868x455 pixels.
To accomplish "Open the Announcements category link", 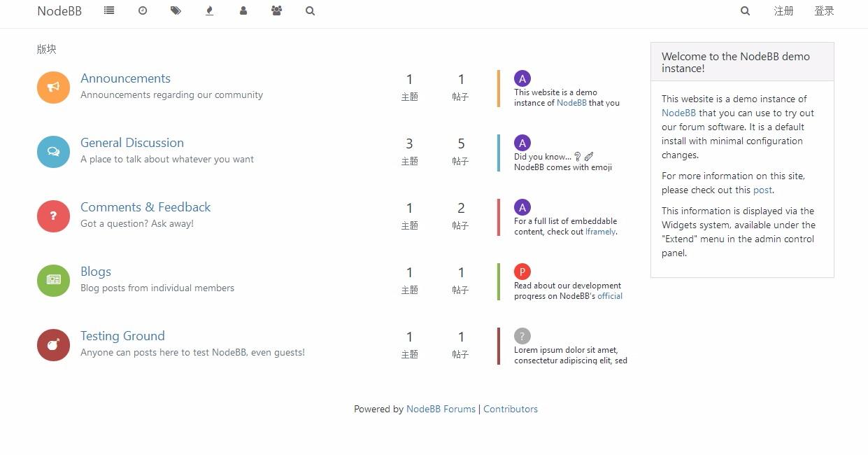I will pos(125,78).
